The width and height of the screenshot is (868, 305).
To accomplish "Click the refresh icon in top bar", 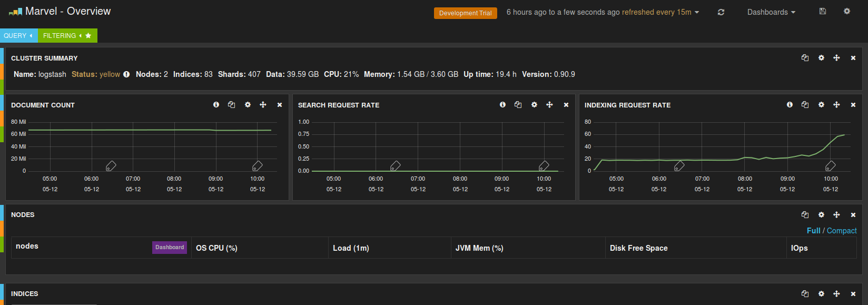I will pos(721,12).
